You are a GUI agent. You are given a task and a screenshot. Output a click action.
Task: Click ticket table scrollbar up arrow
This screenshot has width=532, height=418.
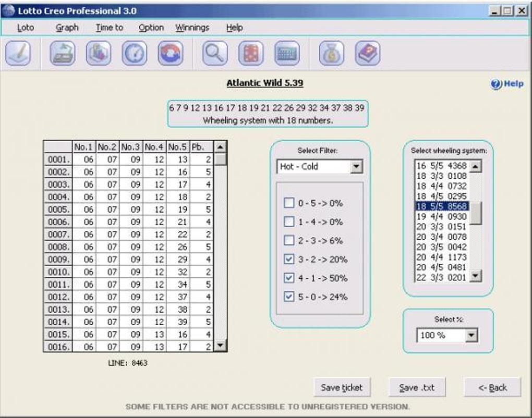click(220, 147)
